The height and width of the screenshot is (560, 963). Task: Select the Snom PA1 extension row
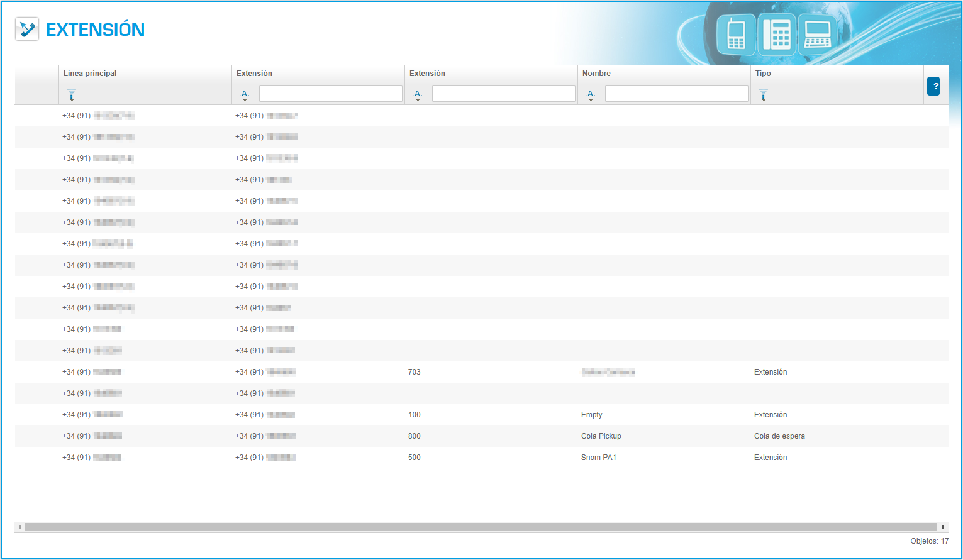pyautogui.click(x=598, y=458)
